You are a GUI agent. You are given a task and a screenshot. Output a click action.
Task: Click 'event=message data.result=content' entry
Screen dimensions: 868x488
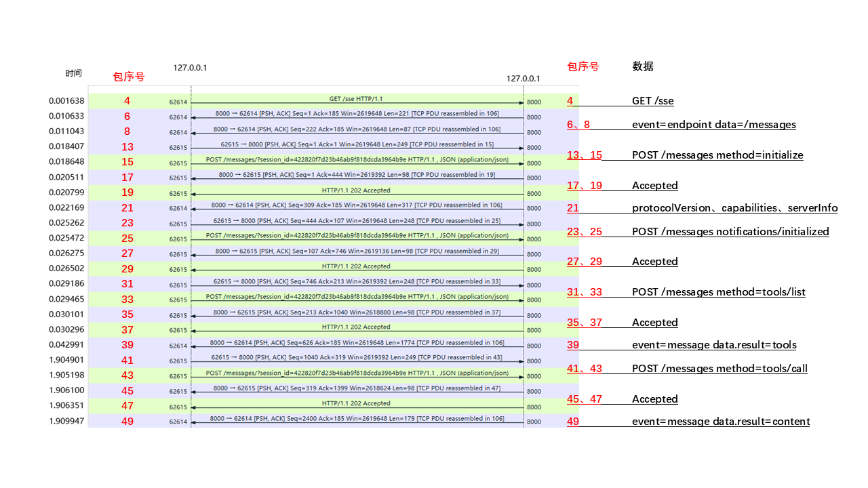pyautogui.click(x=721, y=422)
